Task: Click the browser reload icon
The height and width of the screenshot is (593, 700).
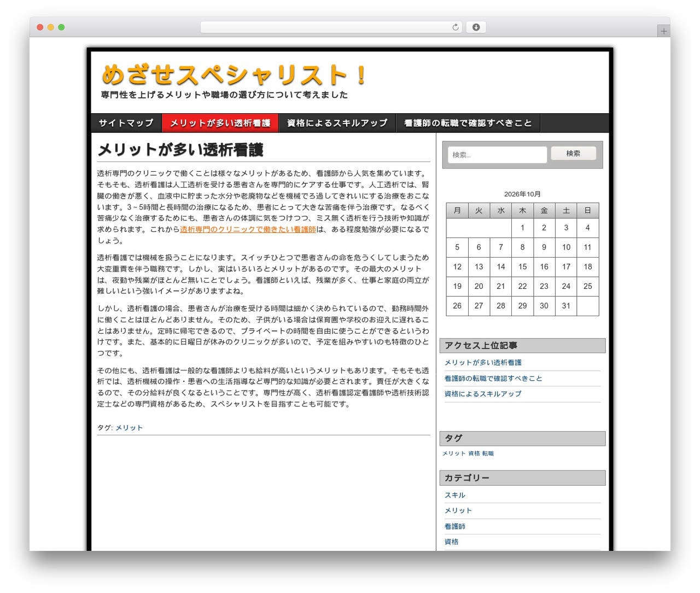Action: (x=455, y=27)
